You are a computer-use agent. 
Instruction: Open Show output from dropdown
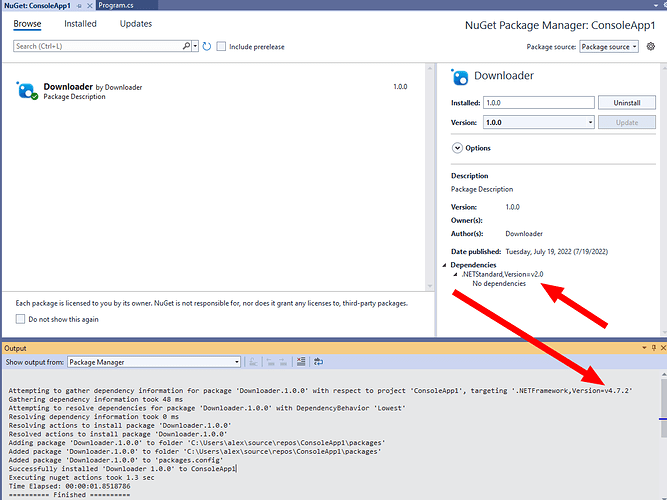click(154, 362)
